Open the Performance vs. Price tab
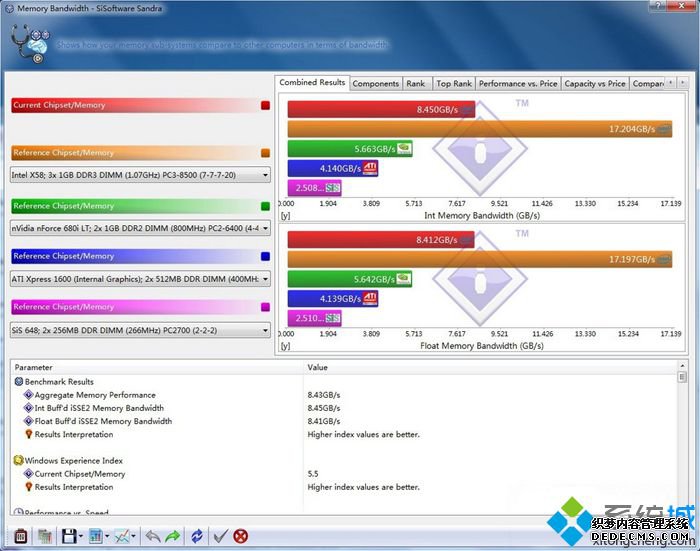The width and height of the screenshot is (700, 551). (518, 83)
